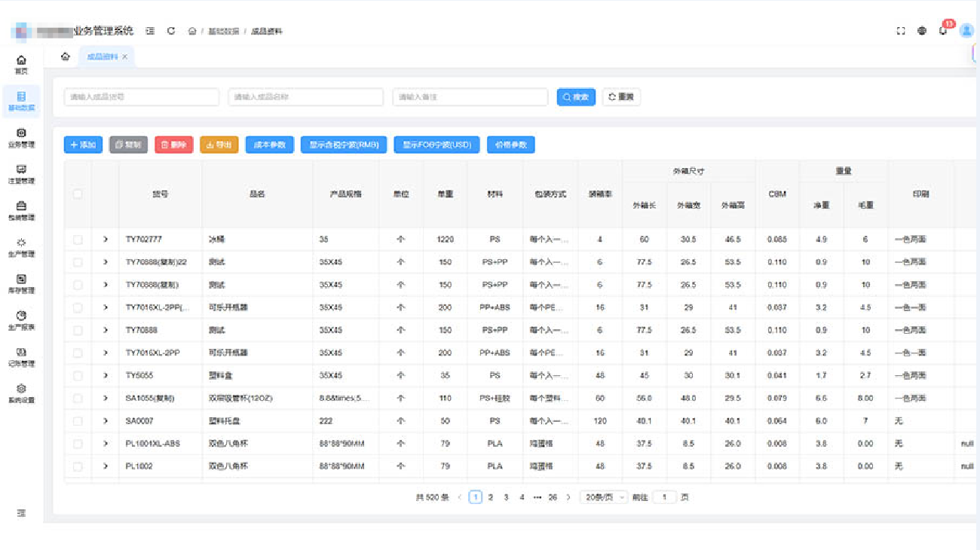
Task: Expand row SA0007 details
Action: [106, 420]
